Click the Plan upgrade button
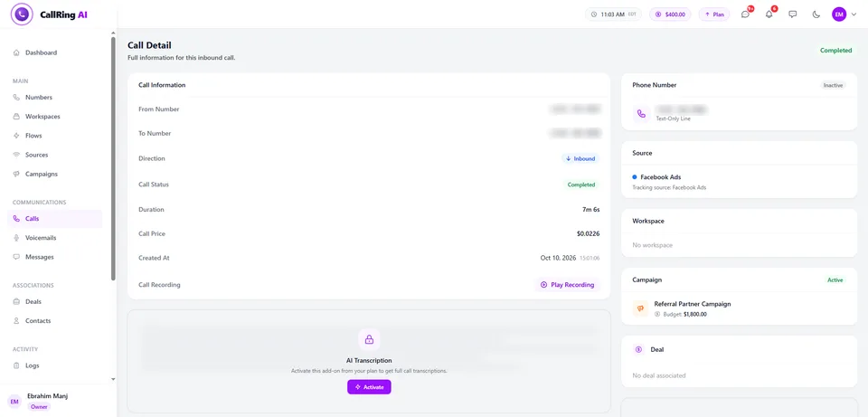The height and width of the screenshot is (417, 868). [x=714, y=14]
